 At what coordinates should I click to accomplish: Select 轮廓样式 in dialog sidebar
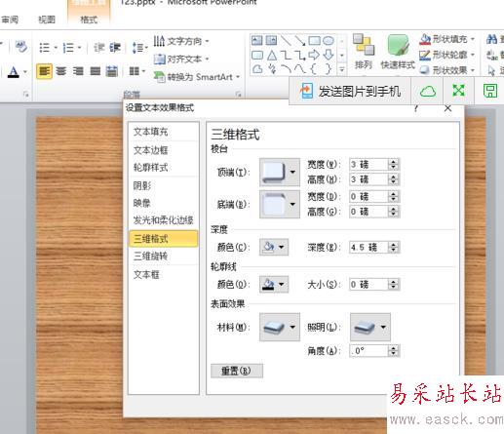(164, 168)
